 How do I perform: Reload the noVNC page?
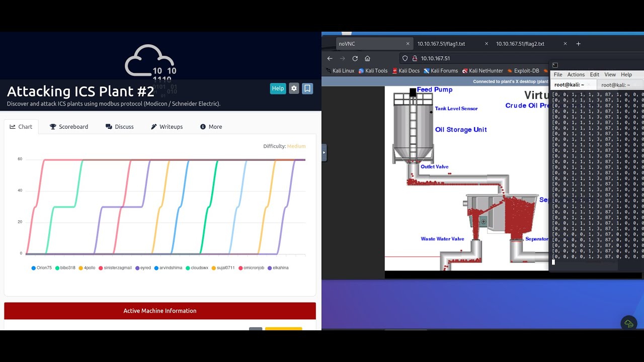[355, 58]
